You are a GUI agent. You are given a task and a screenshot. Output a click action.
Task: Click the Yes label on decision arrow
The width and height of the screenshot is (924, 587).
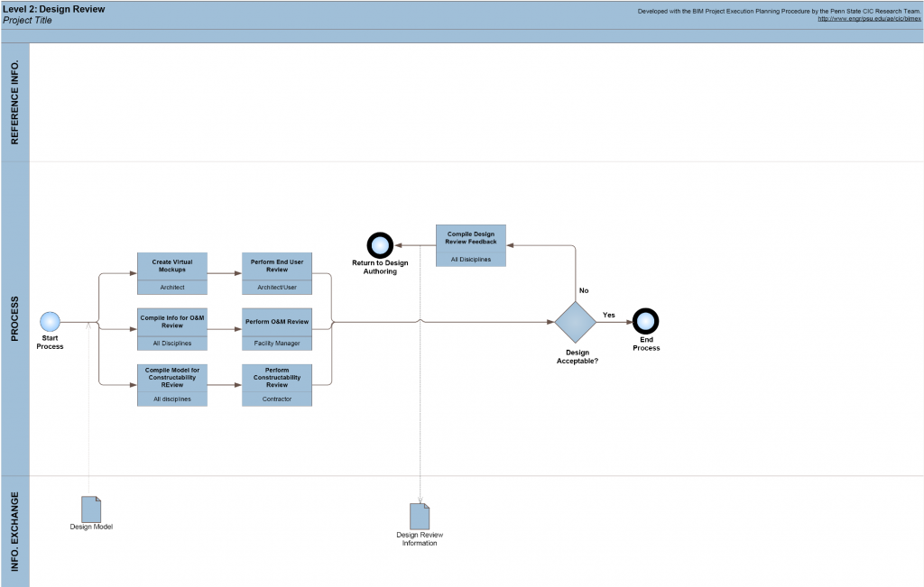pos(609,315)
